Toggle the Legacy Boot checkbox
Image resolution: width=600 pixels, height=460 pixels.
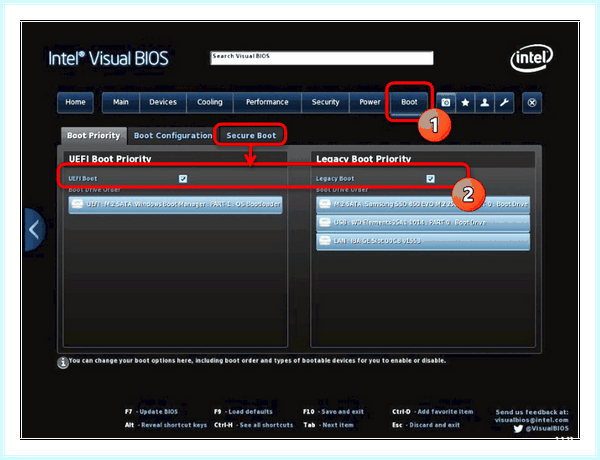(x=430, y=179)
